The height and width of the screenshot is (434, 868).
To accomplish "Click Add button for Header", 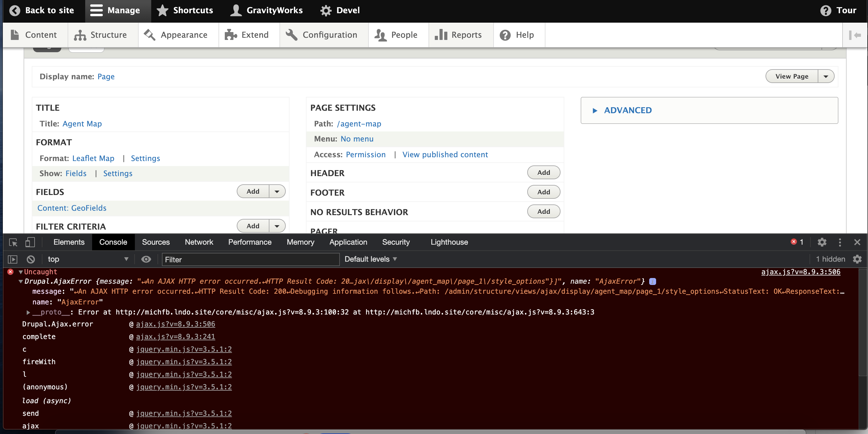I will click(x=543, y=173).
